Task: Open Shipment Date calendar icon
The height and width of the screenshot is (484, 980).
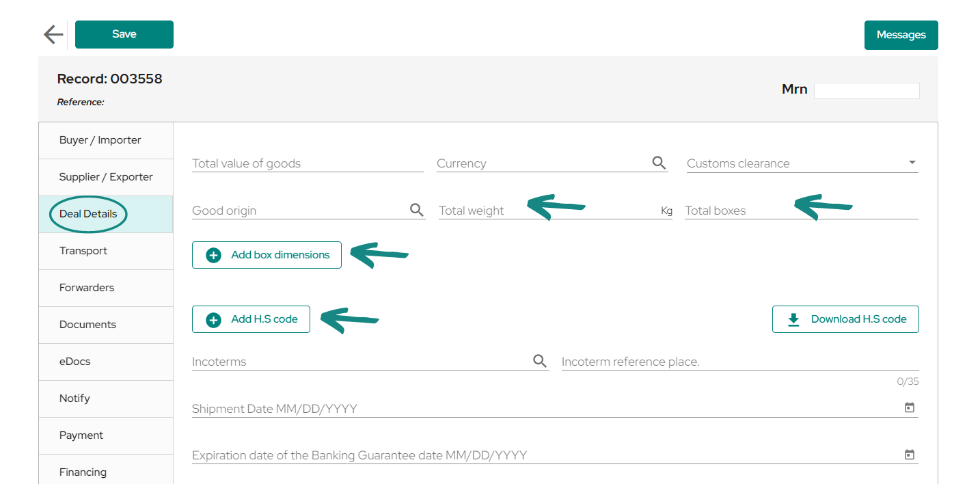Action: pos(910,408)
